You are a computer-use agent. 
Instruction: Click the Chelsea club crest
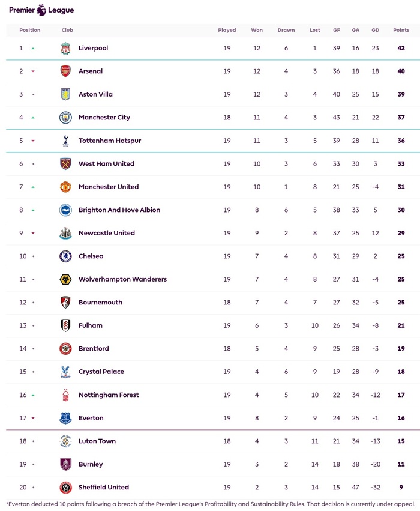coord(65,256)
